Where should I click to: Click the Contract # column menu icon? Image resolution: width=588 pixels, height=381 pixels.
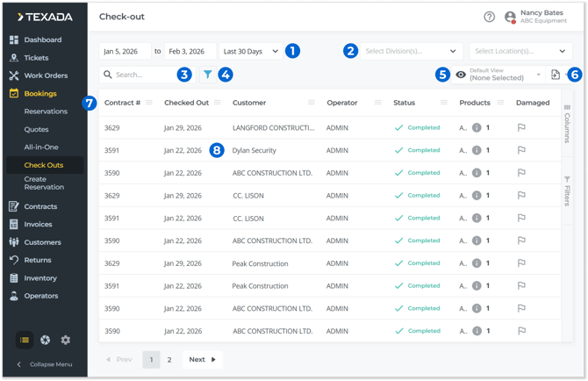coord(149,103)
